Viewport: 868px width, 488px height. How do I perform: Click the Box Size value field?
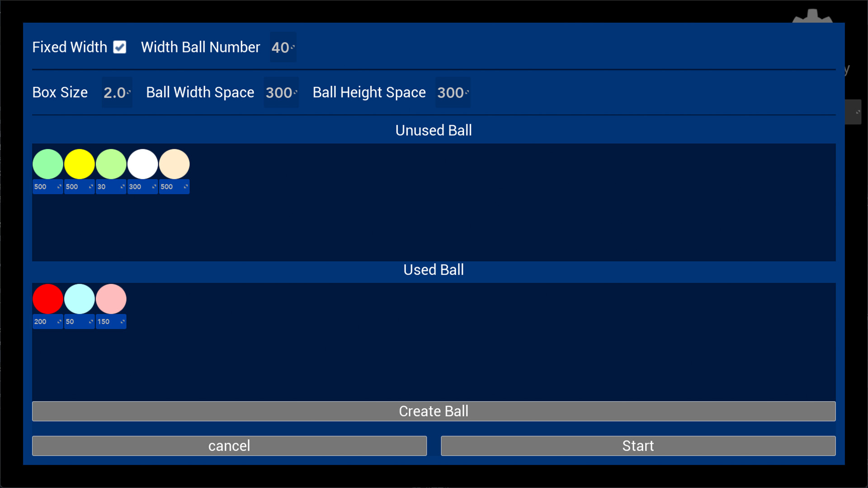pos(116,93)
